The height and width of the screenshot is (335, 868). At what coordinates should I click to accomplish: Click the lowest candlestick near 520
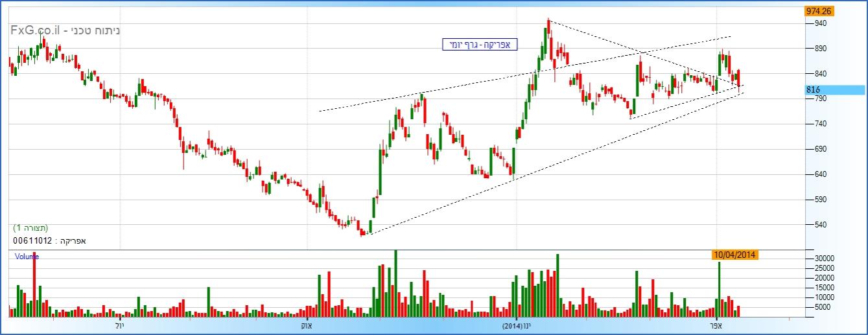[x=364, y=231]
